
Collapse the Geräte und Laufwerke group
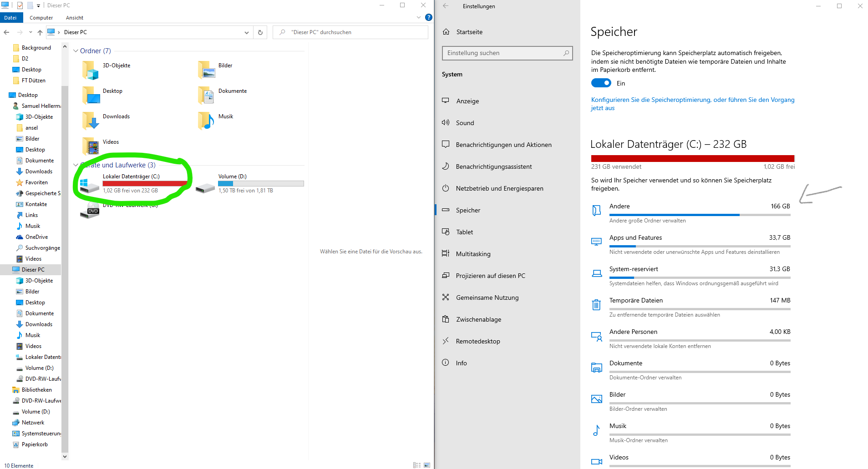point(76,165)
